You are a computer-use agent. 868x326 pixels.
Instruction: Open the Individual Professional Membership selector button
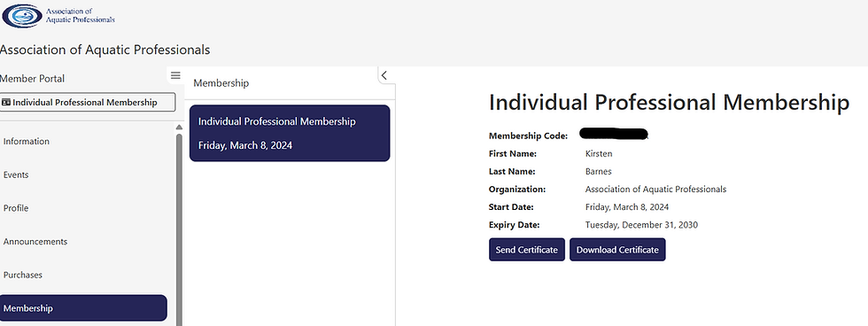click(x=88, y=103)
